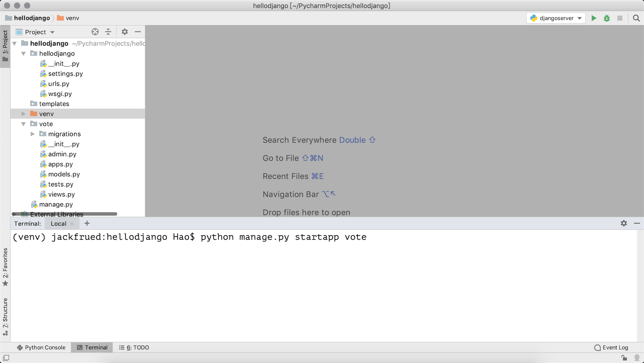The image size is (644, 363).
Task: Toggle the Favorites tool window
Action: coord(5,266)
